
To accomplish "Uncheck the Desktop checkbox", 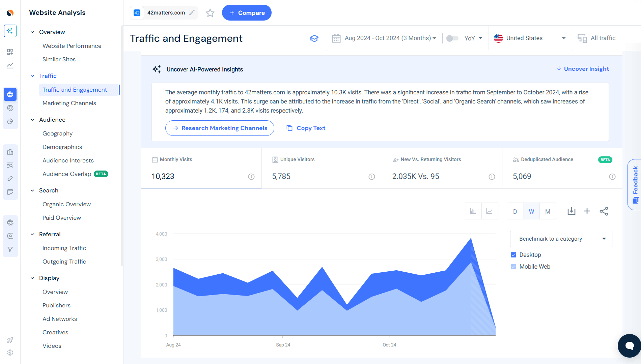I will click(x=513, y=255).
